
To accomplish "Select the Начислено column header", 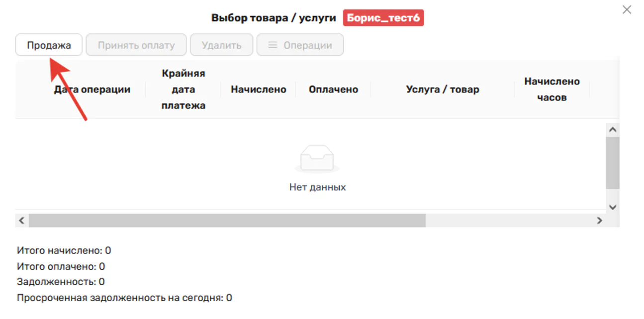I will pos(258,89).
